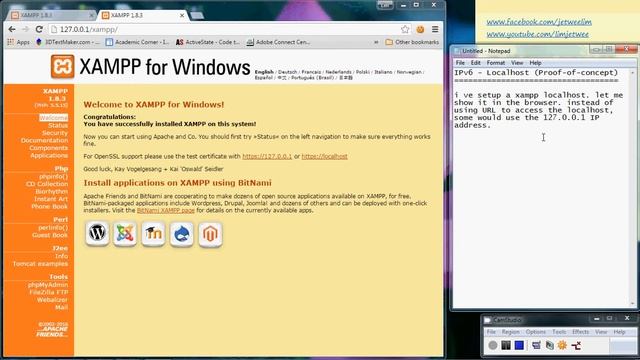
Task: Open Components in the sidebar
Action: (x=49, y=148)
